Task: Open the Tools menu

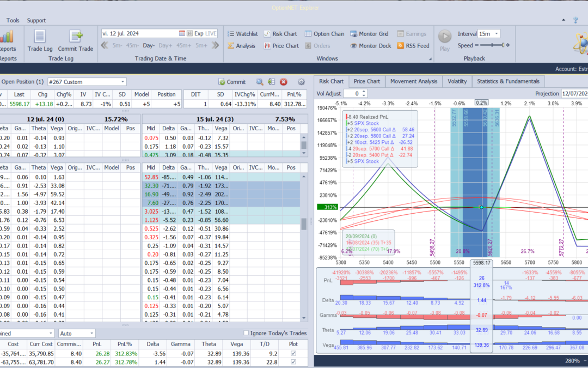Action: click(x=13, y=20)
